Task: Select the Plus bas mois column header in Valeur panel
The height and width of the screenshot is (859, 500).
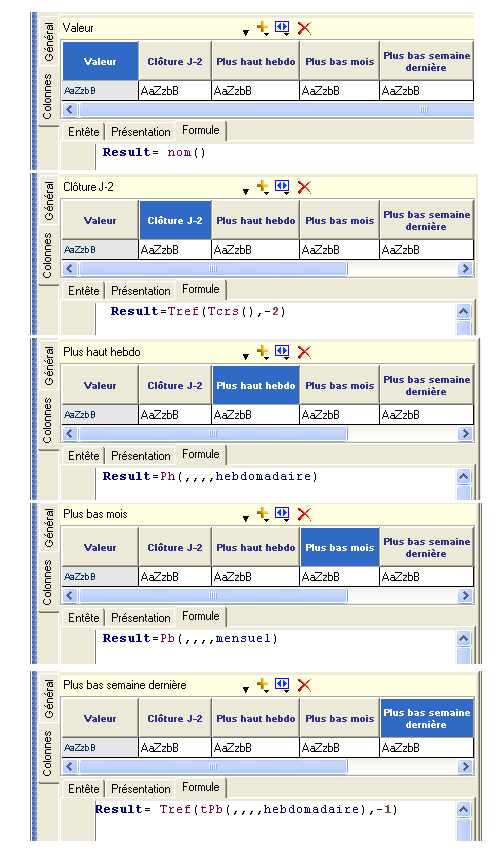Action: pyautogui.click(x=340, y=61)
